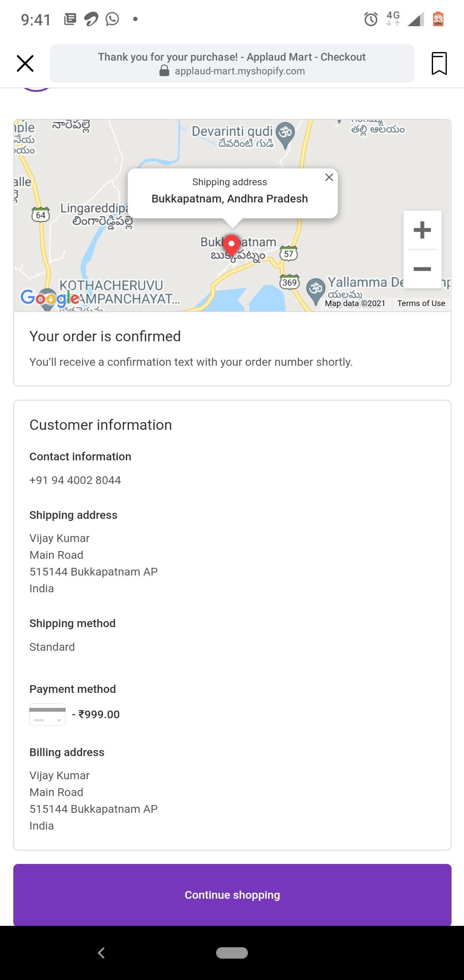This screenshot has height=980, width=464.
Task: Tap the Android back navigation arrow
Action: pyautogui.click(x=101, y=953)
